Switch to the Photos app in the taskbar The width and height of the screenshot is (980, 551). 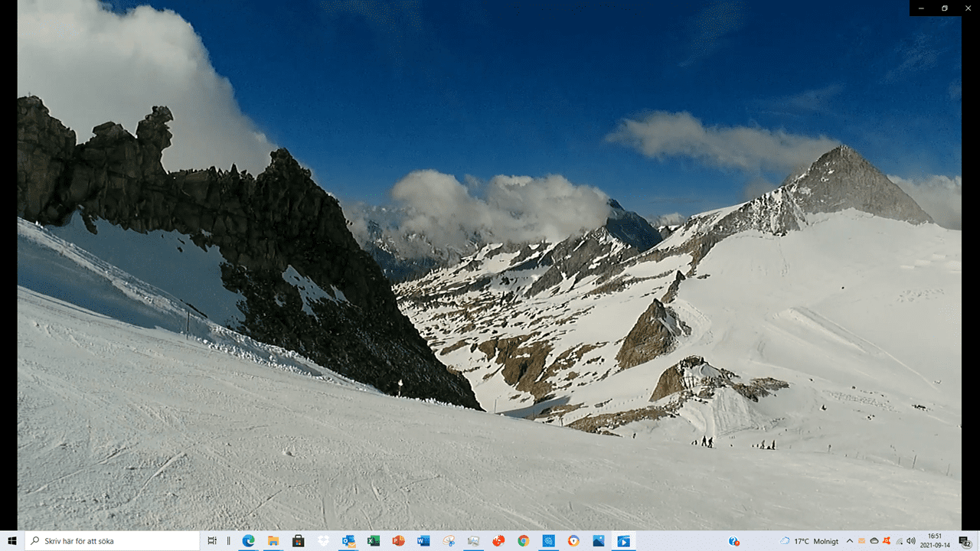(598, 541)
